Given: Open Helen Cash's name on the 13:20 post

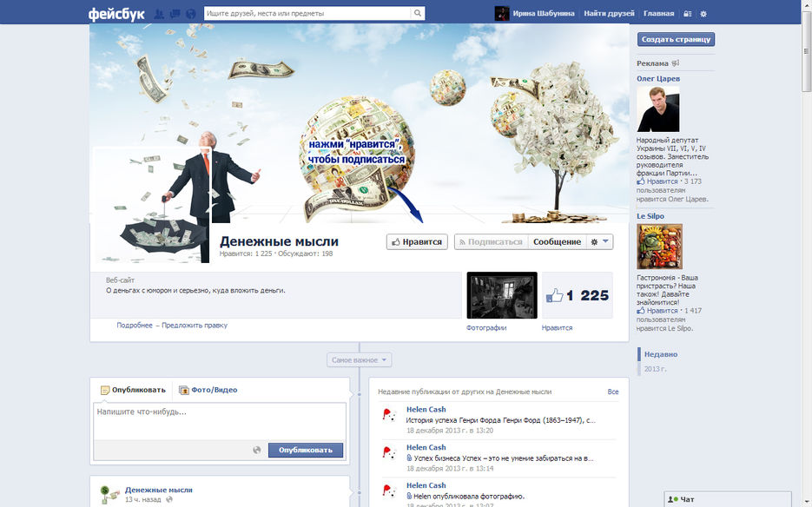Looking at the screenshot, I should tap(426, 410).
